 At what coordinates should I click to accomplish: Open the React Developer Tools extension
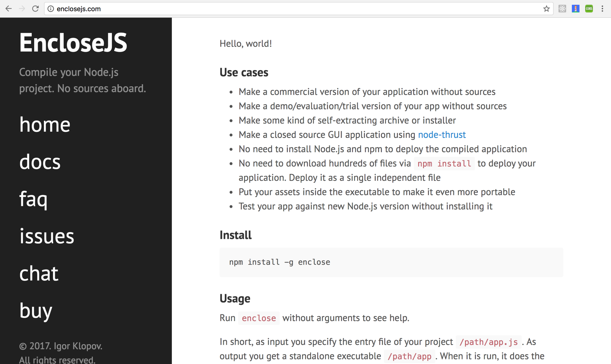562,9
